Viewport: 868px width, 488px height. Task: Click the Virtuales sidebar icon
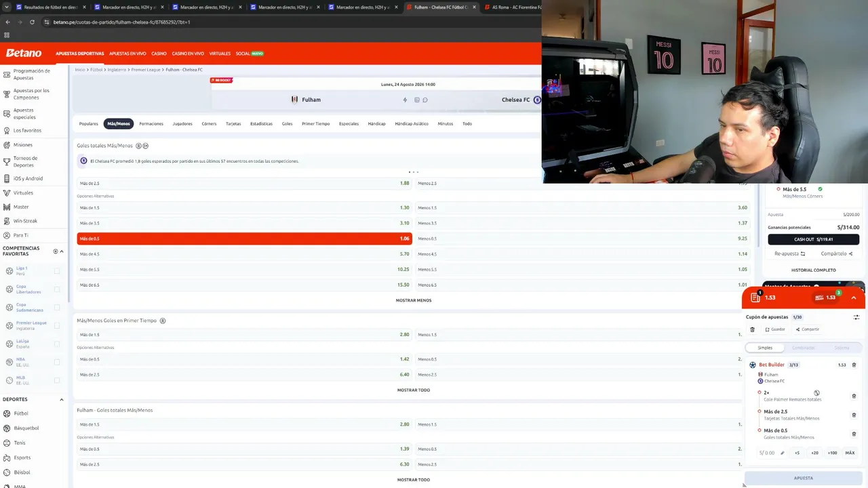point(6,192)
